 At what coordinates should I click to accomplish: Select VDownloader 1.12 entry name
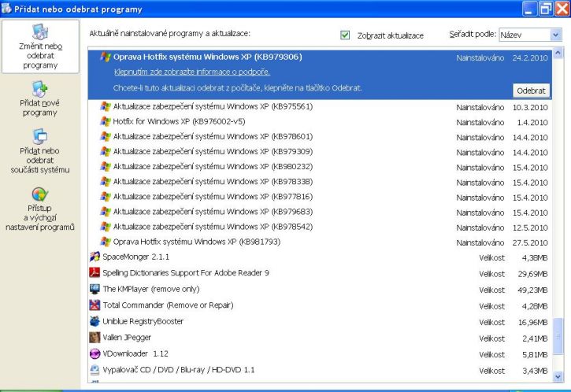click(135, 353)
